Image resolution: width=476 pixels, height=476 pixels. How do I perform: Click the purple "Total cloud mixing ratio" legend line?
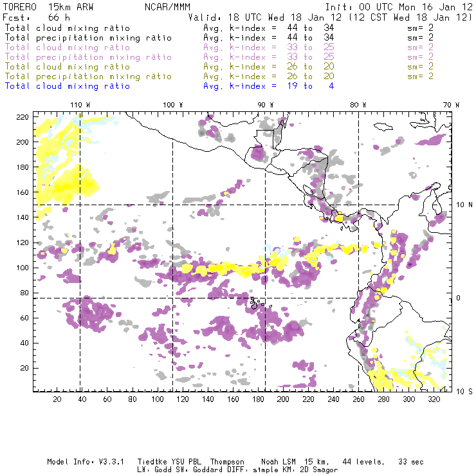click(67, 48)
